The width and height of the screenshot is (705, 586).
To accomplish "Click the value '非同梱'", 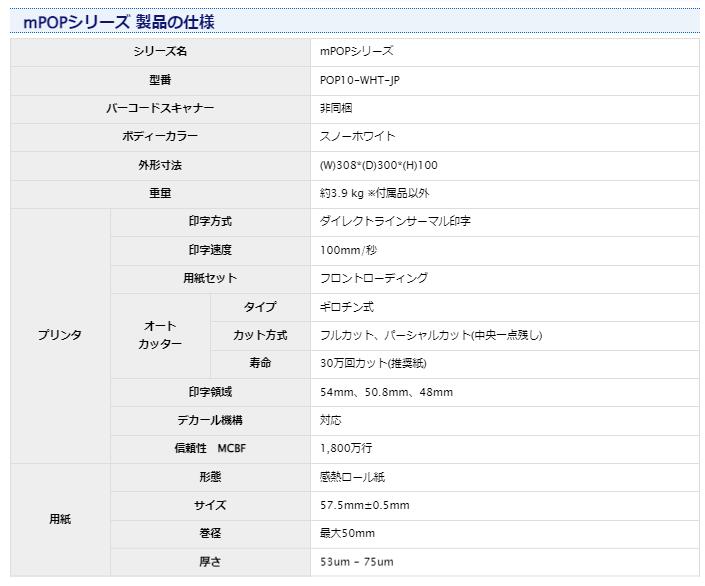I will [336, 108].
